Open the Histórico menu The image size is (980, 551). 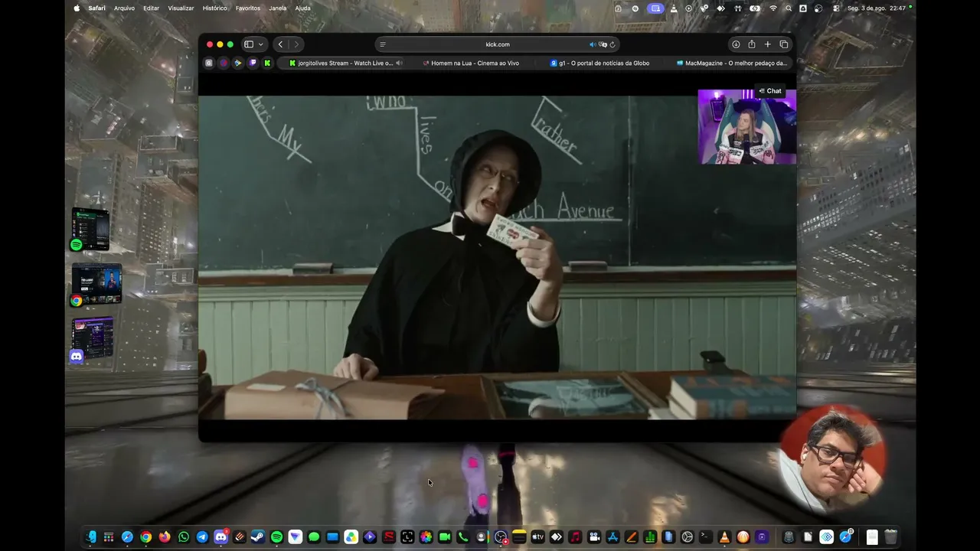click(214, 8)
